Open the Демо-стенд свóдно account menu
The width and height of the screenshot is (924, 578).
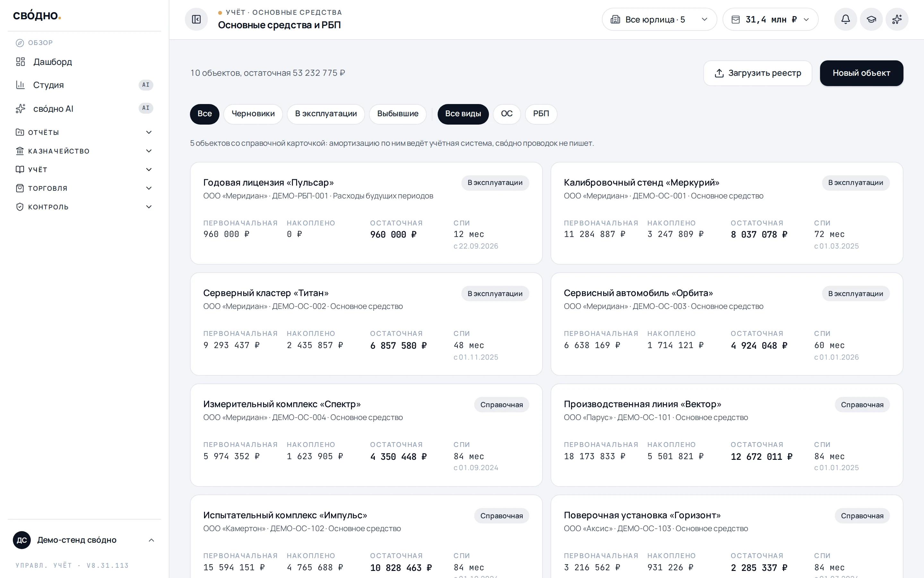pyautogui.click(x=84, y=540)
